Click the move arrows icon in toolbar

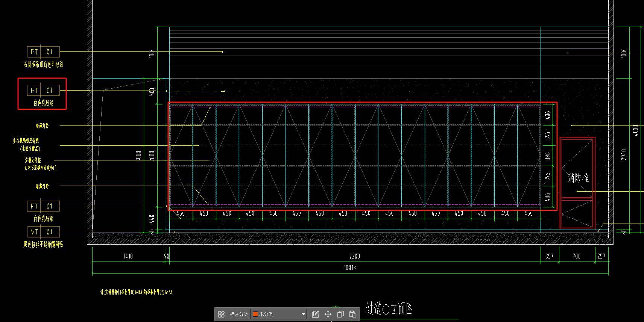click(x=328, y=314)
